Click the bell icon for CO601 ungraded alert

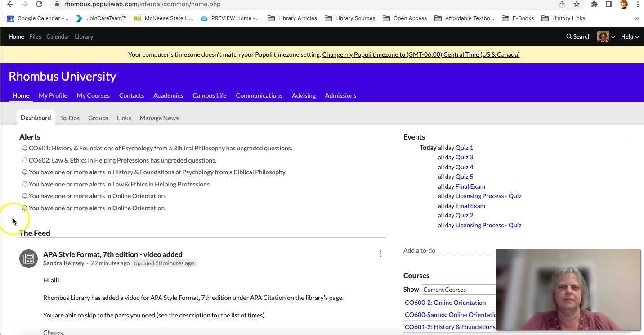(25, 148)
